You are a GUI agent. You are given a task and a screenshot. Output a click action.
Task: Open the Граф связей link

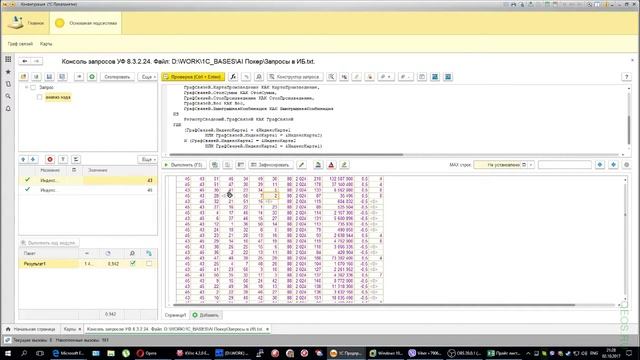pyautogui.click(x=20, y=44)
